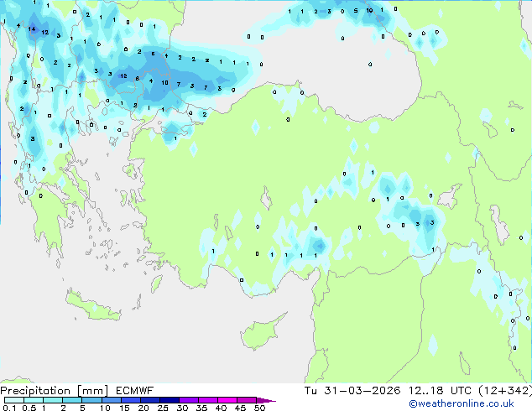Screen dimensions: 532x411
Task: Select the 2–5 mm legend color box
Action: 72,400
